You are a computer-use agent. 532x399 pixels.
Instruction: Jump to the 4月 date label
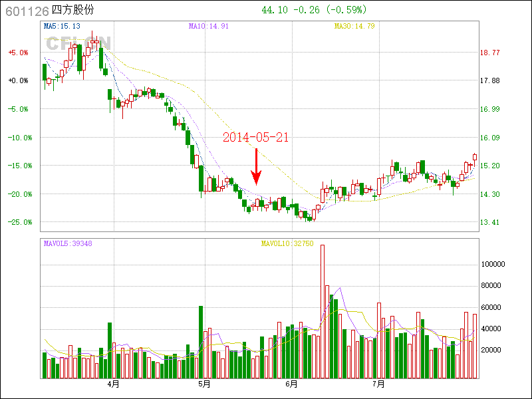pos(114,384)
